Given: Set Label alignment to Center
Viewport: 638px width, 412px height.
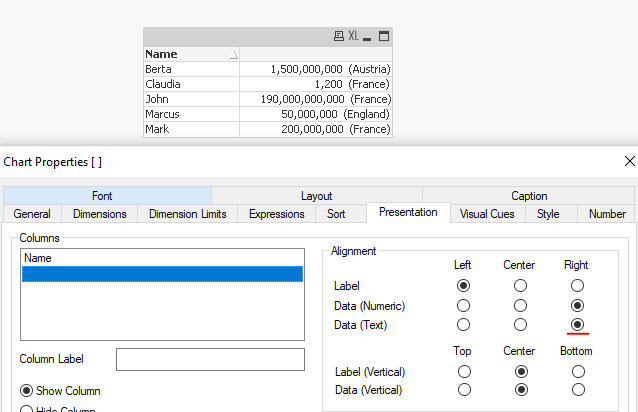Looking at the screenshot, I should click(520, 285).
